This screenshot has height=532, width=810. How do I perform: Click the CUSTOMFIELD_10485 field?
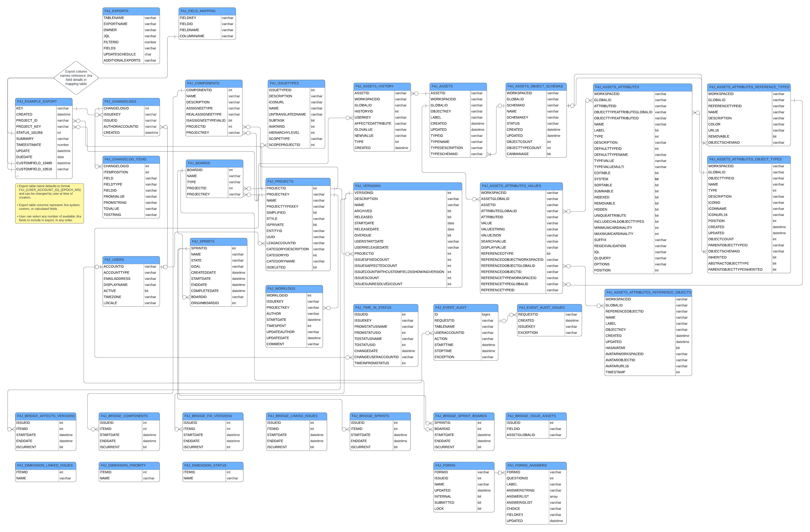(44, 163)
